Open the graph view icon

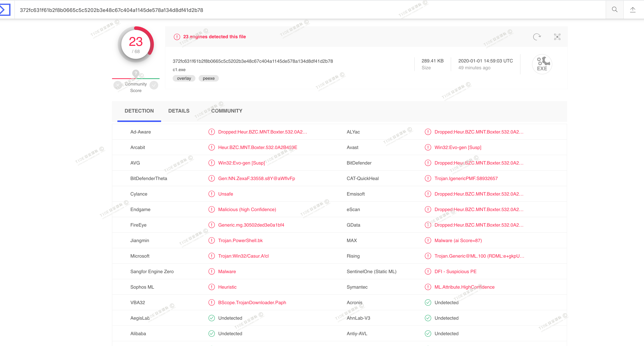(557, 37)
